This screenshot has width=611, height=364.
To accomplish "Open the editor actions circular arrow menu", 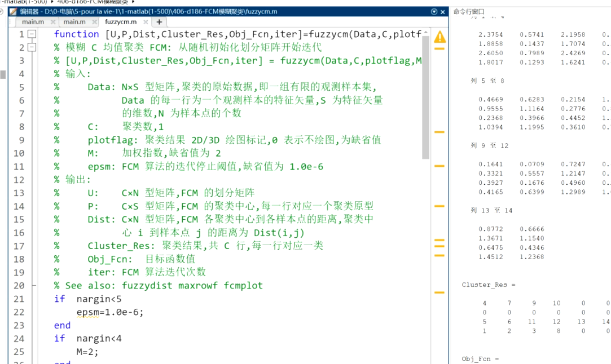I will click(434, 12).
